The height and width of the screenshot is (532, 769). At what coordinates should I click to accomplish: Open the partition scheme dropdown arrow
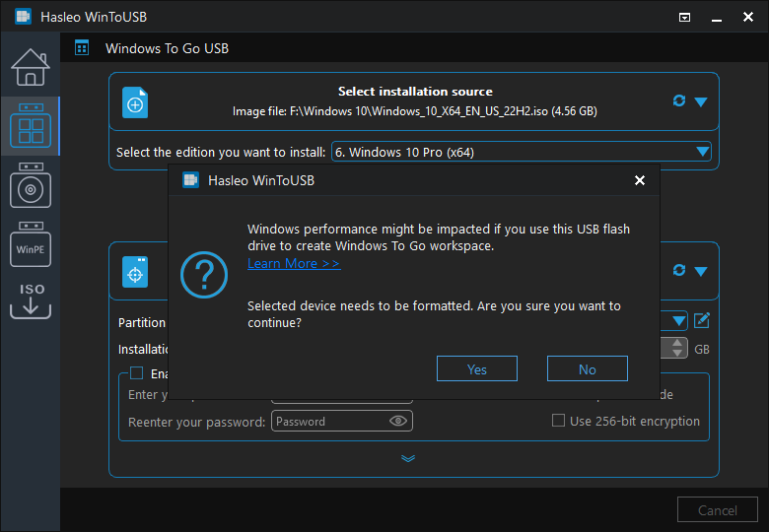(x=678, y=321)
